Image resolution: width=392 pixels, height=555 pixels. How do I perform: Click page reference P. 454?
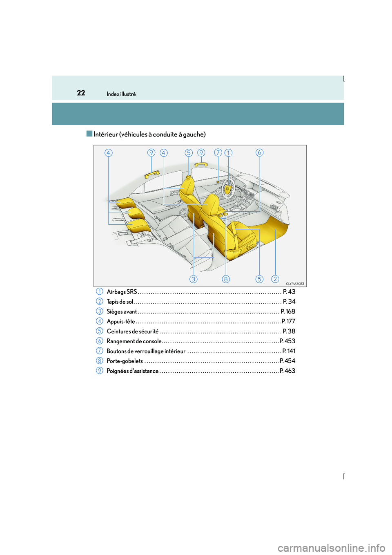tap(287, 361)
